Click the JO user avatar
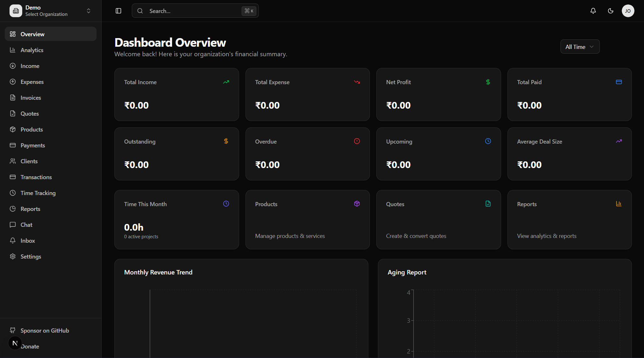The height and width of the screenshot is (358, 644). tap(628, 11)
